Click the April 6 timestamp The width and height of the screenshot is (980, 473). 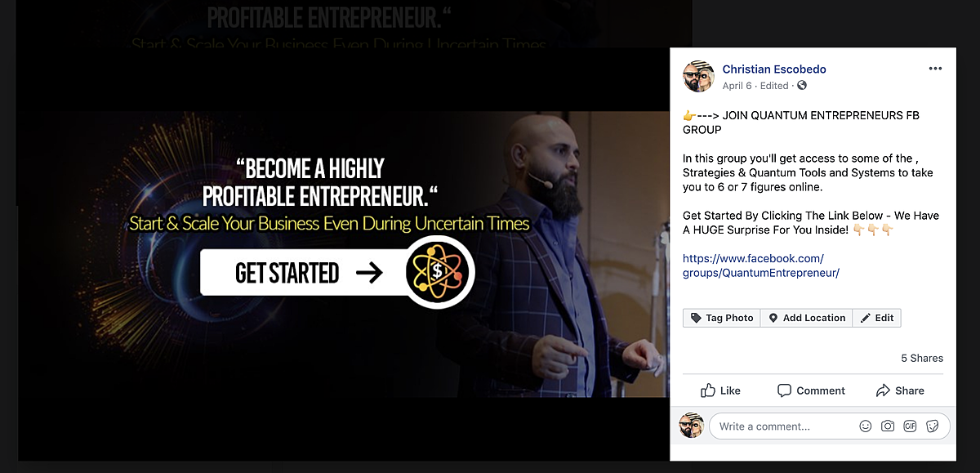click(x=737, y=86)
